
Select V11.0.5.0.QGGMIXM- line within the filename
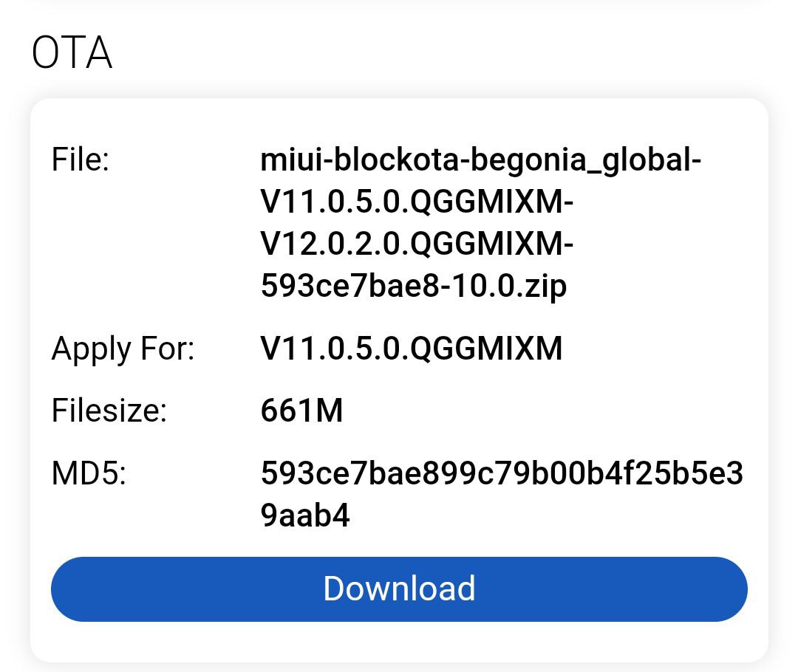(x=417, y=202)
